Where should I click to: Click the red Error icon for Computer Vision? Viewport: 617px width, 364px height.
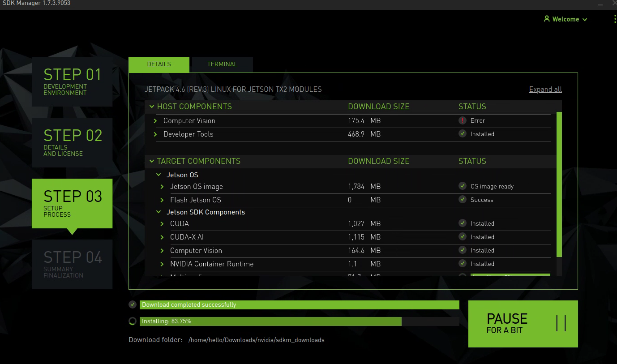(x=463, y=120)
